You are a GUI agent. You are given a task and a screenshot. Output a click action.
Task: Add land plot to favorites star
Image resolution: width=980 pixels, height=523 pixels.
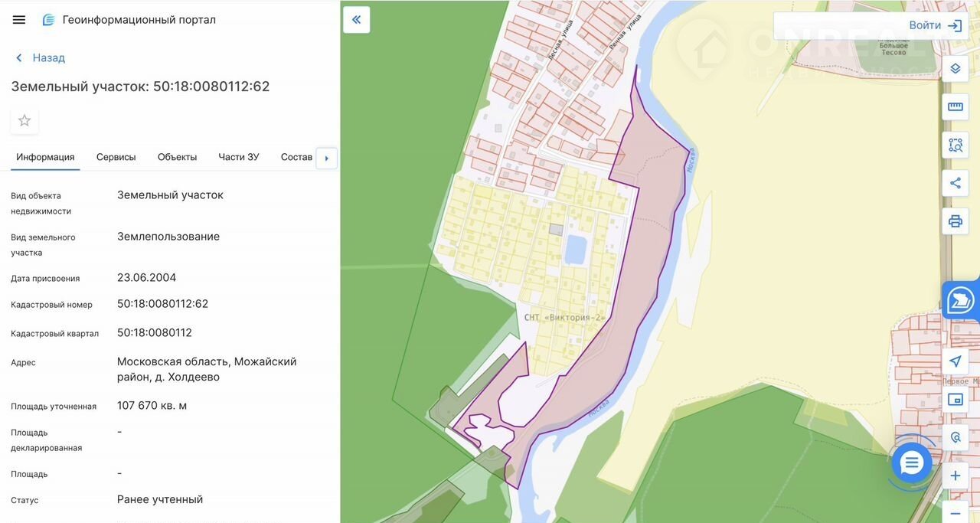(24, 120)
